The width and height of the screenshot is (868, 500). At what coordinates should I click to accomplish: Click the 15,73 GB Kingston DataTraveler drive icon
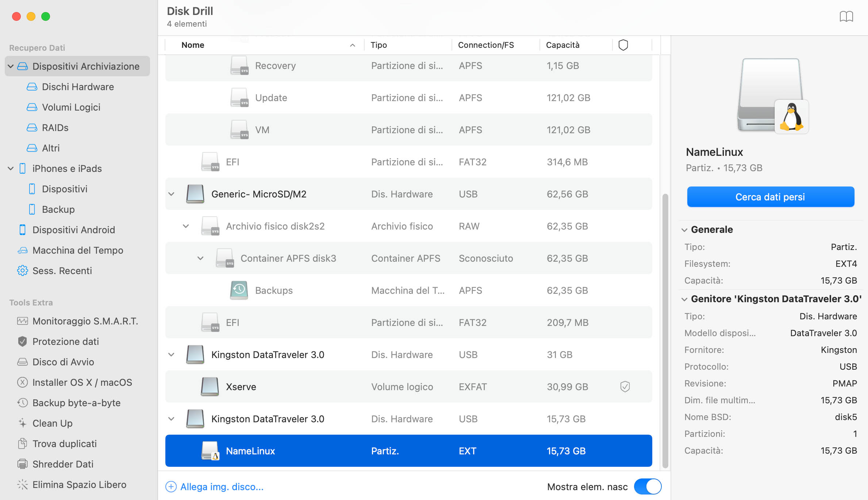click(x=195, y=419)
